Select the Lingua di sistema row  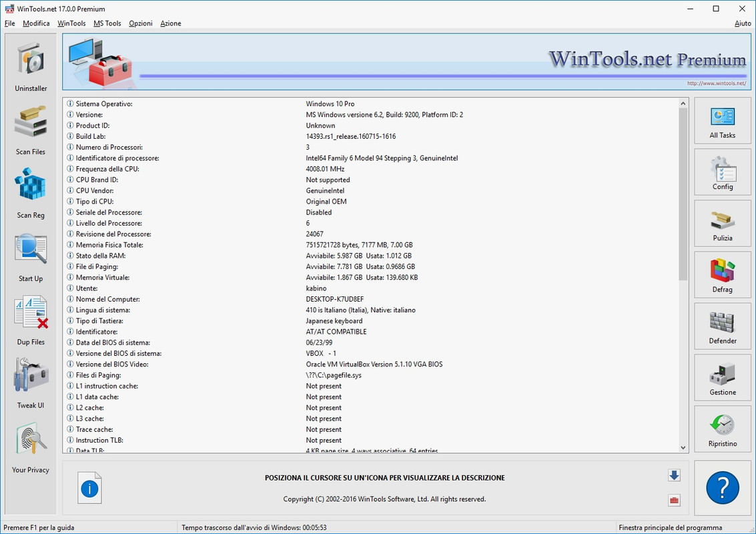370,310
